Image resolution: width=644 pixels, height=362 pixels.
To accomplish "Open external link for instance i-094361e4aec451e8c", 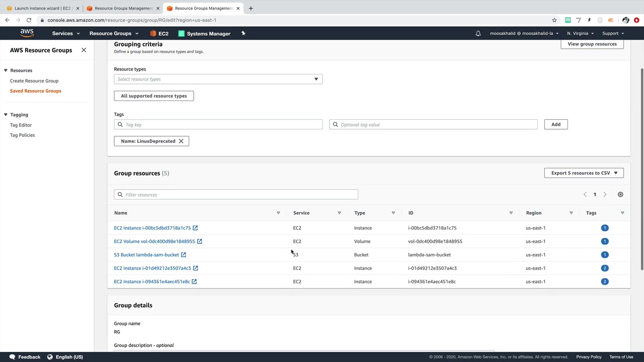I will (x=194, y=282).
